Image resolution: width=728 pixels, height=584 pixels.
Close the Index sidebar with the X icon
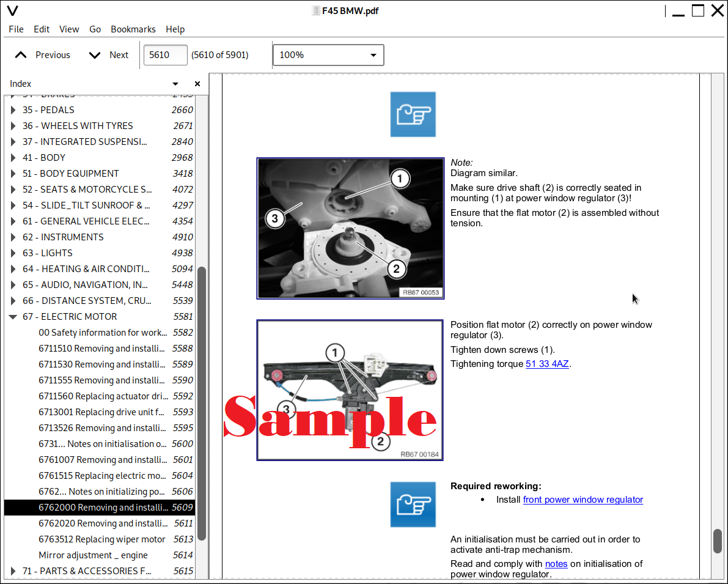197,84
